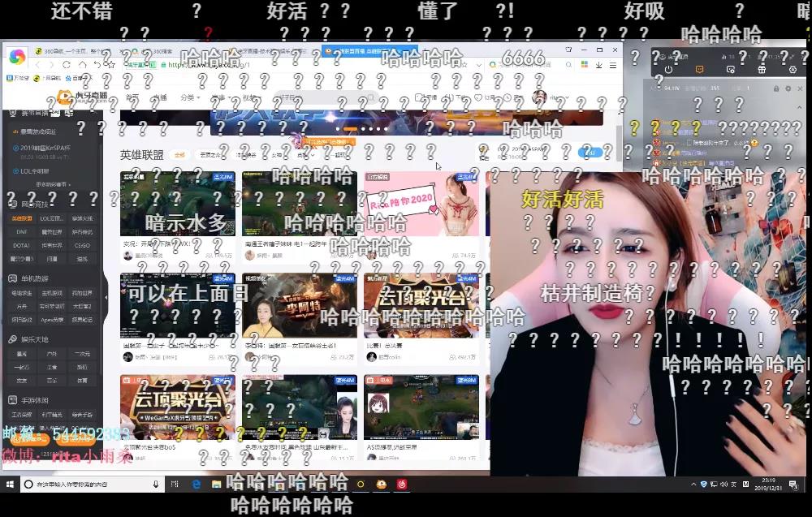Select CS:GO in sidebar game list

tap(82, 245)
